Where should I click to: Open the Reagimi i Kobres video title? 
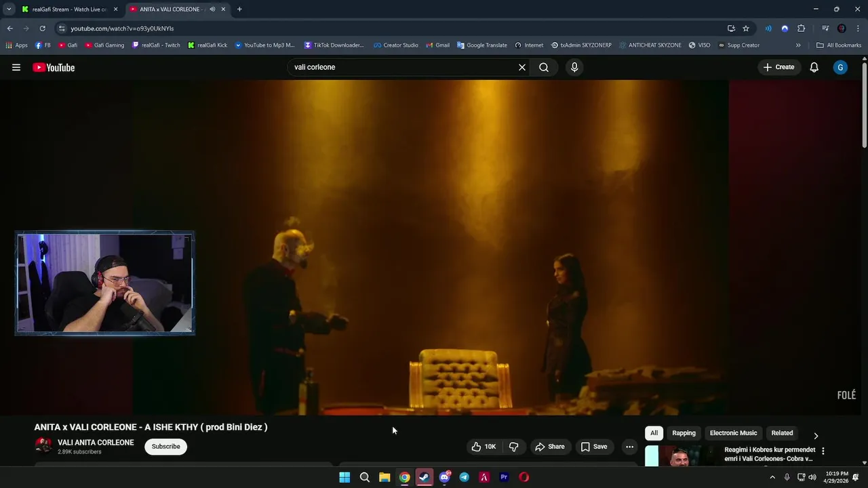(769, 454)
